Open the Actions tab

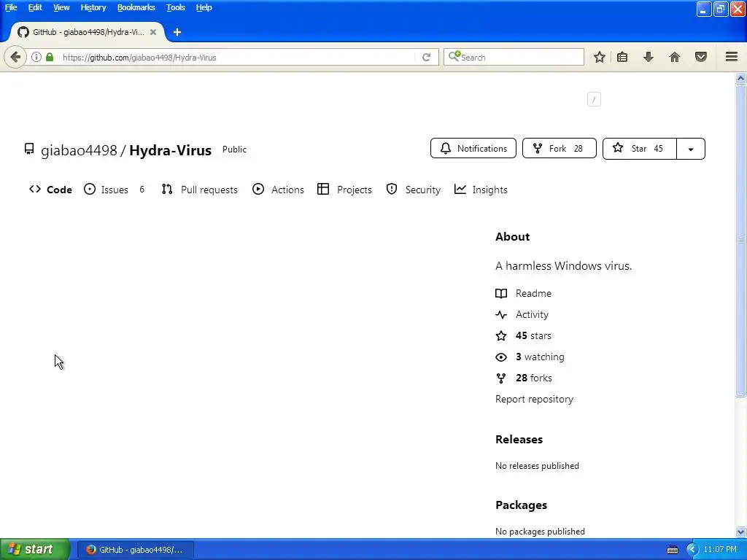(278, 190)
